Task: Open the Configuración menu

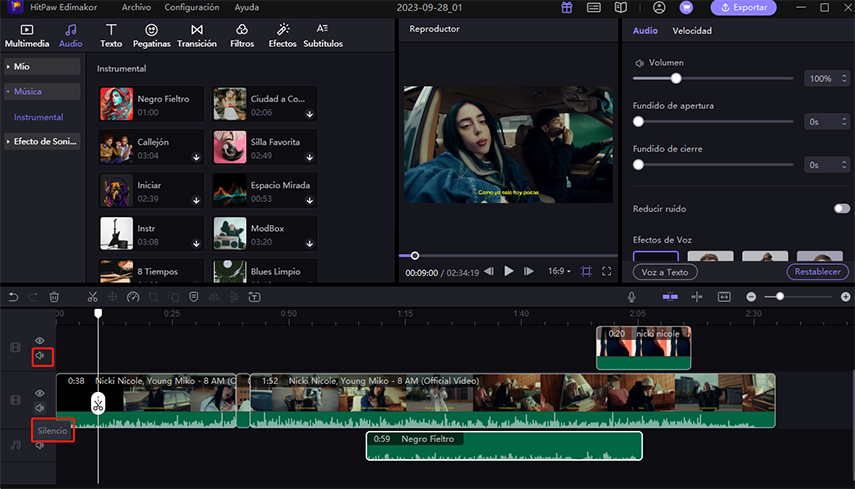Action: pos(192,8)
